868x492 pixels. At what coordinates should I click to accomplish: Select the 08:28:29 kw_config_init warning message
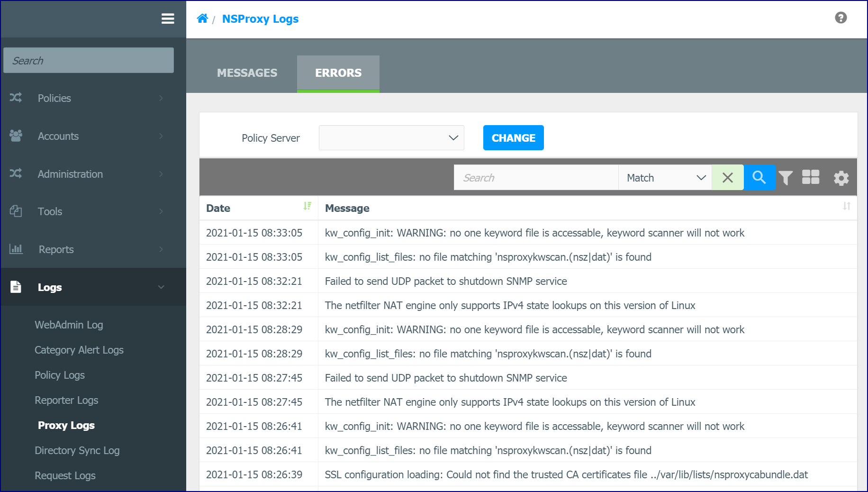534,329
